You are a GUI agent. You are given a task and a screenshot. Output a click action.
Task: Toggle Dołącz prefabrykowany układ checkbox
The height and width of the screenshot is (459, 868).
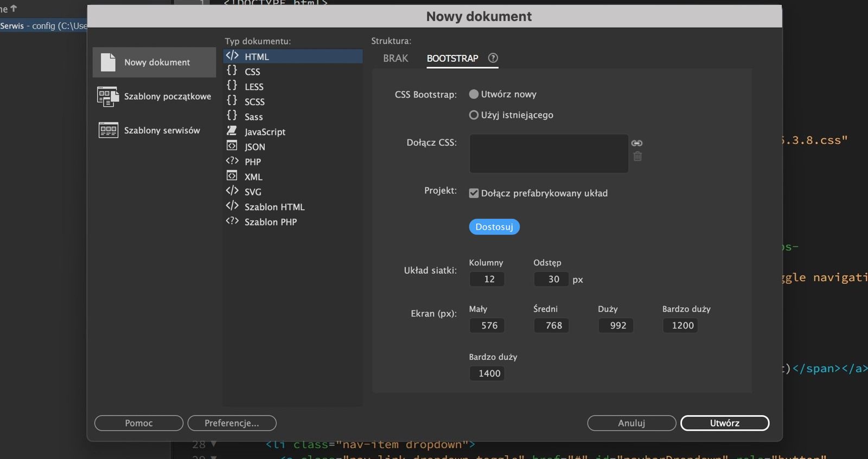[x=474, y=193]
